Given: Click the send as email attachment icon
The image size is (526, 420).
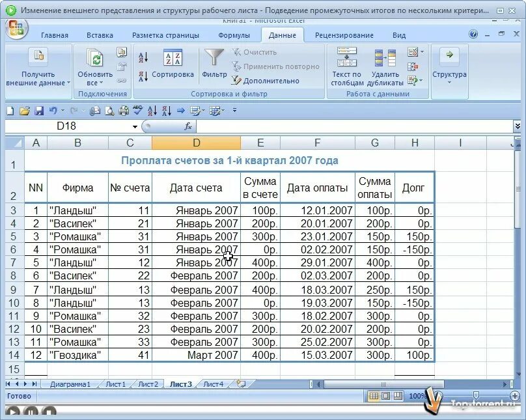Looking at the screenshot, I should [x=95, y=110].
